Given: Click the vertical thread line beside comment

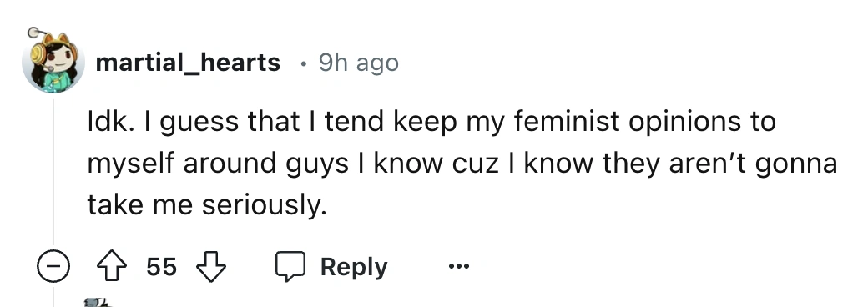Looking at the screenshot, I should pyautogui.click(x=53, y=172).
